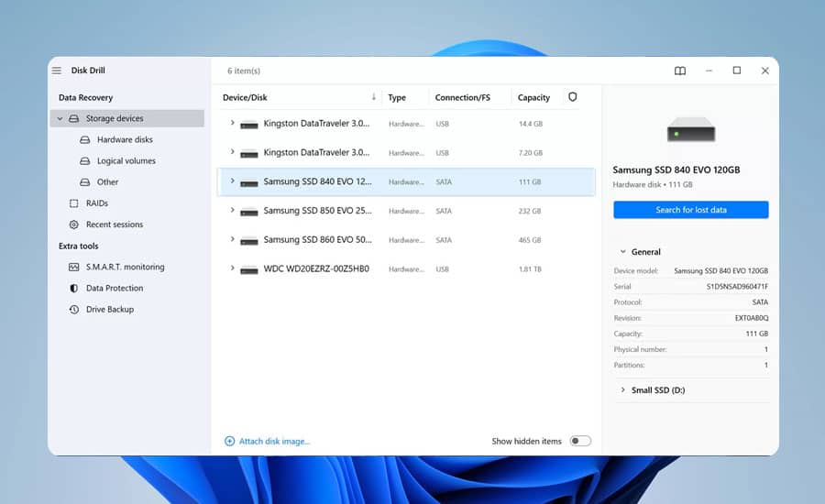Click the S.M.A.R.T. monitoring chart icon
Image resolution: width=825 pixels, height=504 pixels.
tap(73, 267)
